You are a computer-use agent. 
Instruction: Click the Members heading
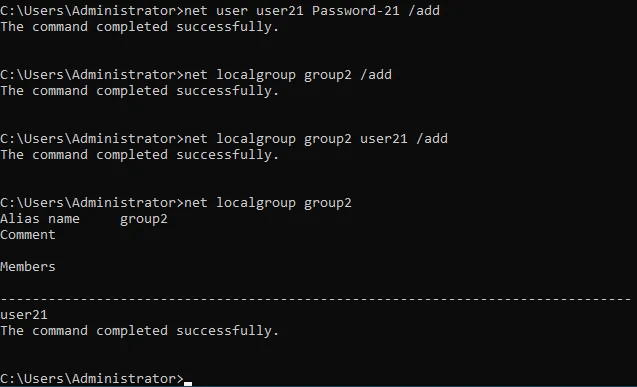point(28,267)
